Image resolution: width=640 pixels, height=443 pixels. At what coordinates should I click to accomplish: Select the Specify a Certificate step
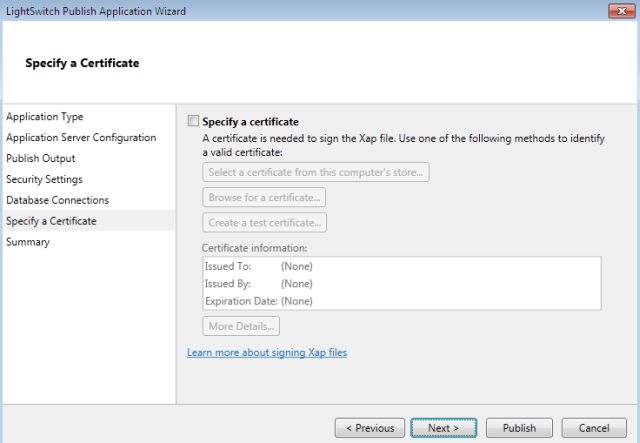(x=51, y=221)
